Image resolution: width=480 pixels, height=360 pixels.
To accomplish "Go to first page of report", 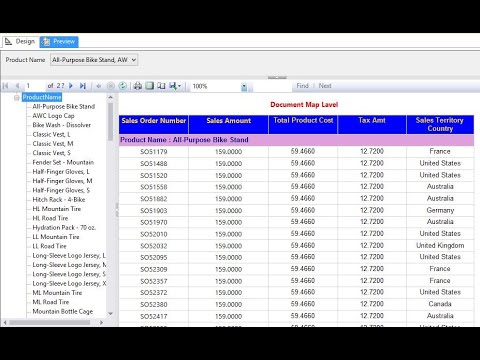I will pyautogui.click(x=6, y=86).
